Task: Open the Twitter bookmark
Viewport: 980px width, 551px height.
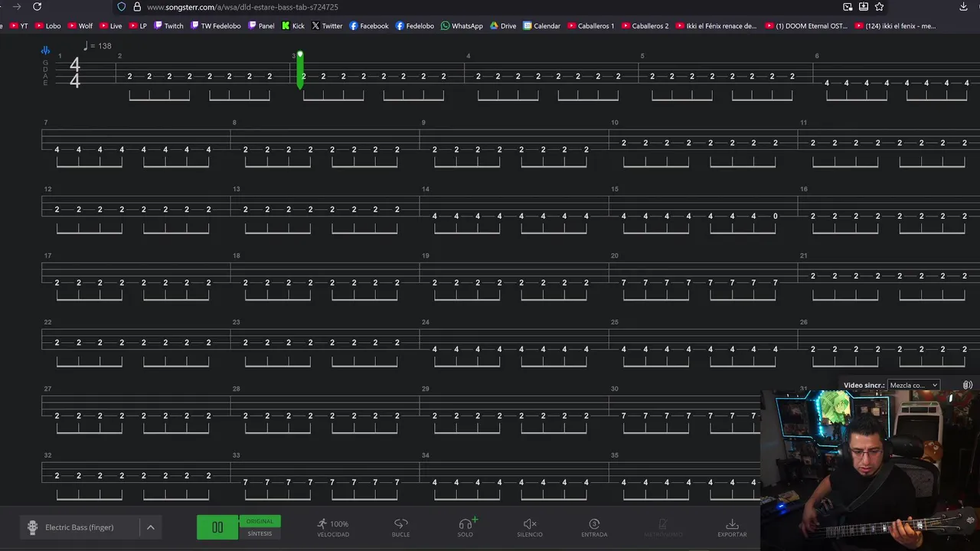Action: click(x=327, y=26)
